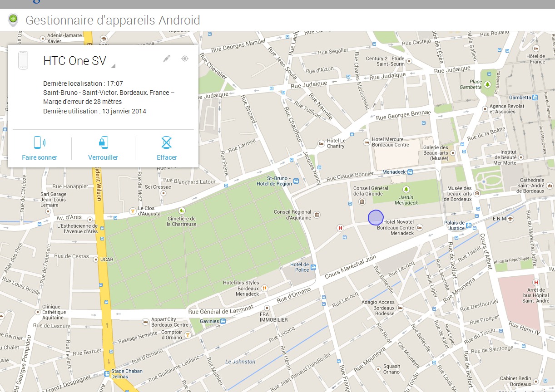
Task: Click the Adagio Access Bordeaux Rodesse bed icon
Action: pos(400,308)
